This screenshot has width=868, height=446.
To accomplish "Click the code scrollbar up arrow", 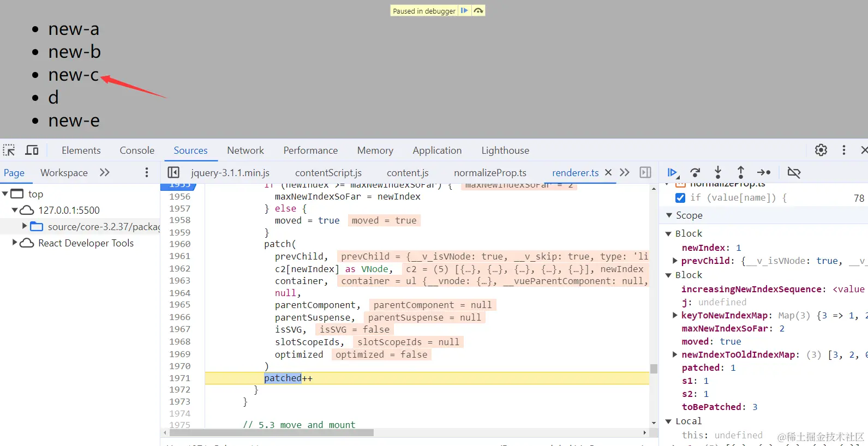I will coord(654,189).
